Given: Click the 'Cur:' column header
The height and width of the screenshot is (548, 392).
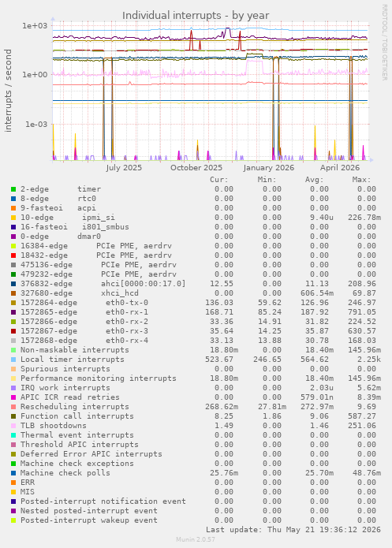Looking at the screenshot, I should 219,180.
